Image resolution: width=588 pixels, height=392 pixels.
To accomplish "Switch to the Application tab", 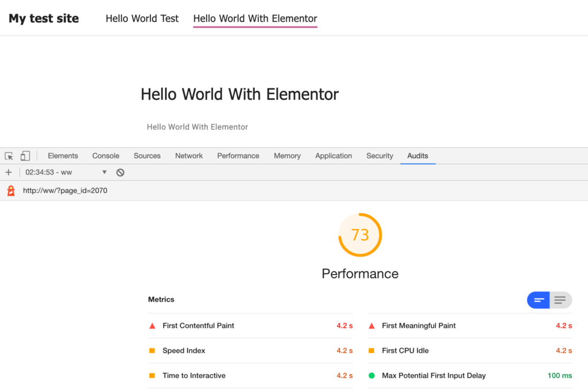I will (x=334, y=156).
